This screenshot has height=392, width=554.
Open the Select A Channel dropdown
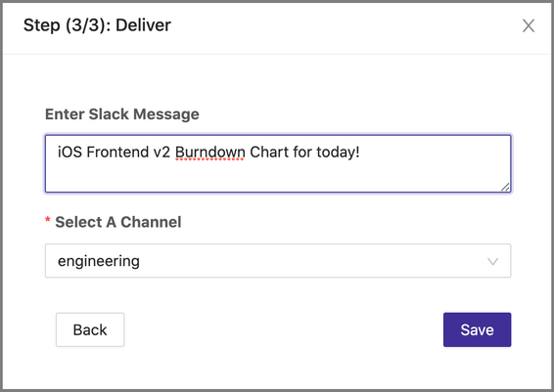pos(278,261)
